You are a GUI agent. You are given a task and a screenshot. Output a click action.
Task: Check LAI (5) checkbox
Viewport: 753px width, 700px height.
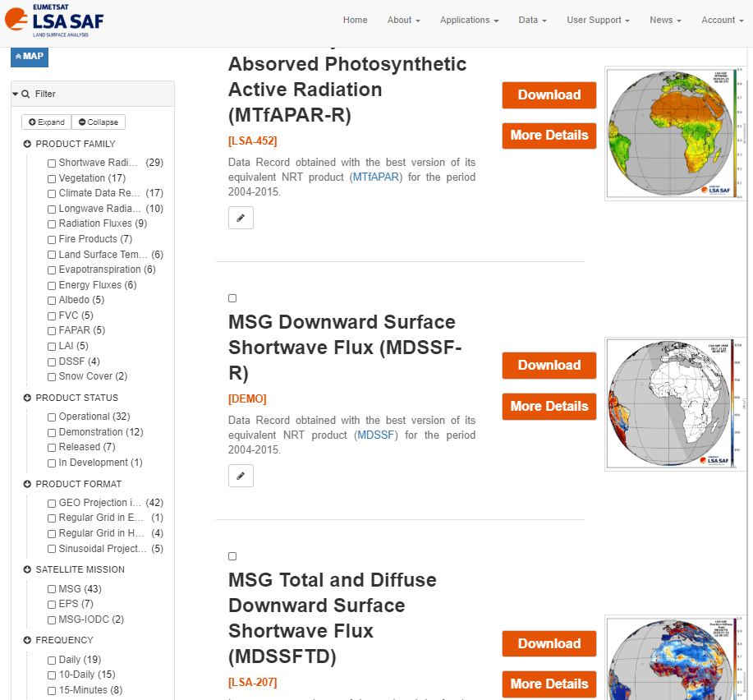[x=52, y=347]
